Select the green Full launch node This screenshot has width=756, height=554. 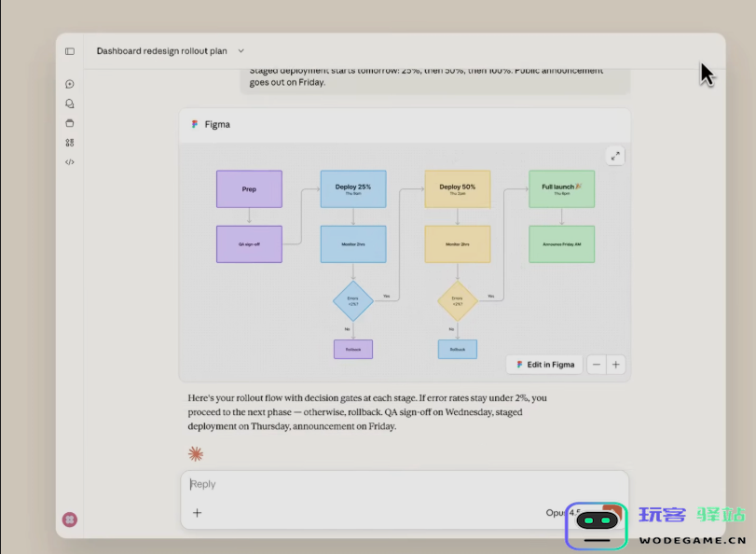click(x=561, y=188)
